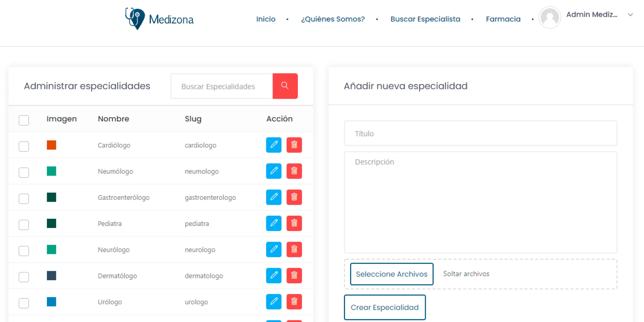Open Buscar Especialista in navigation
This screenshot has height=322, width=644.
point(425,19)
